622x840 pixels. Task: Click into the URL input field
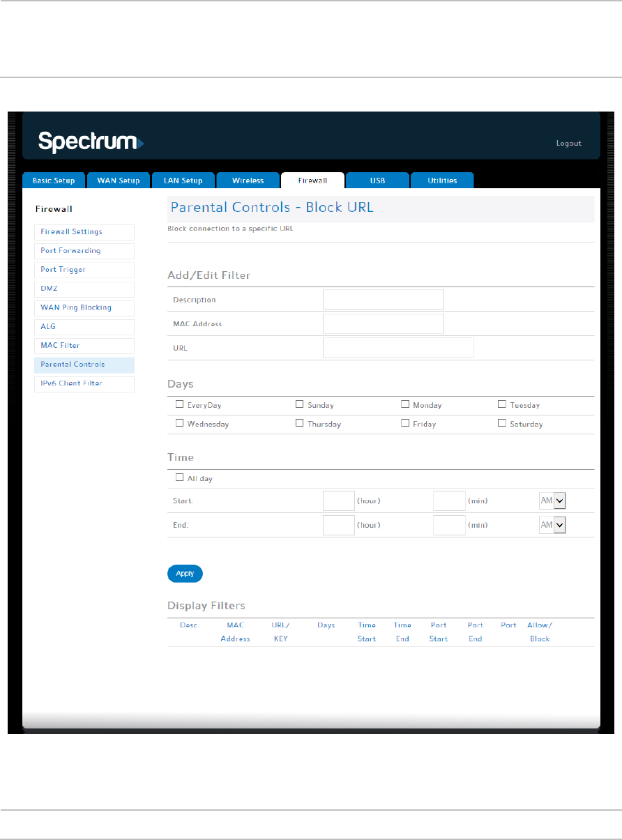pyautogui.click(x=398, y=347)
